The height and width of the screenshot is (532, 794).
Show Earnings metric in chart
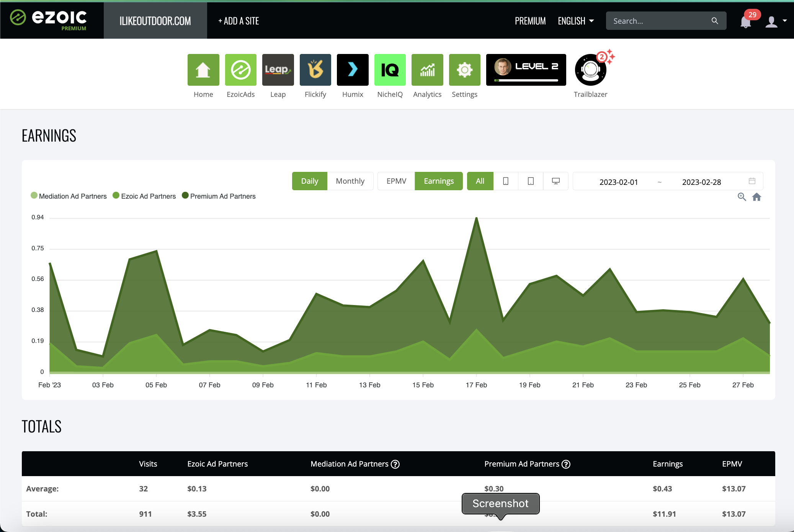coord(439,181)
